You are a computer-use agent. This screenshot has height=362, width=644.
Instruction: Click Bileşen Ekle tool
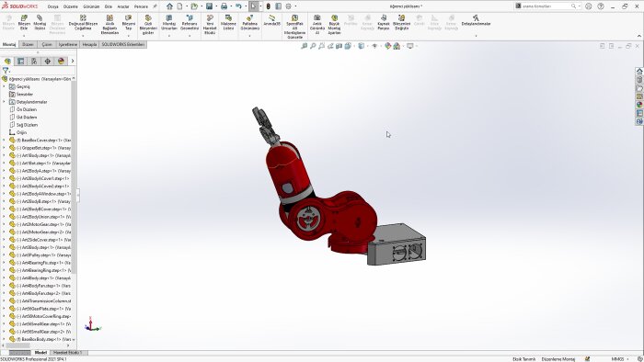(x=24, y=23)
